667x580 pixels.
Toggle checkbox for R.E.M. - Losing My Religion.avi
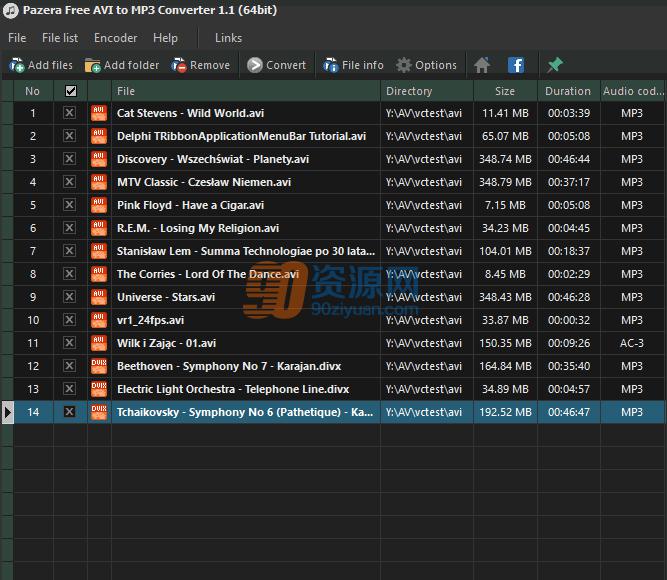(69, 228)
